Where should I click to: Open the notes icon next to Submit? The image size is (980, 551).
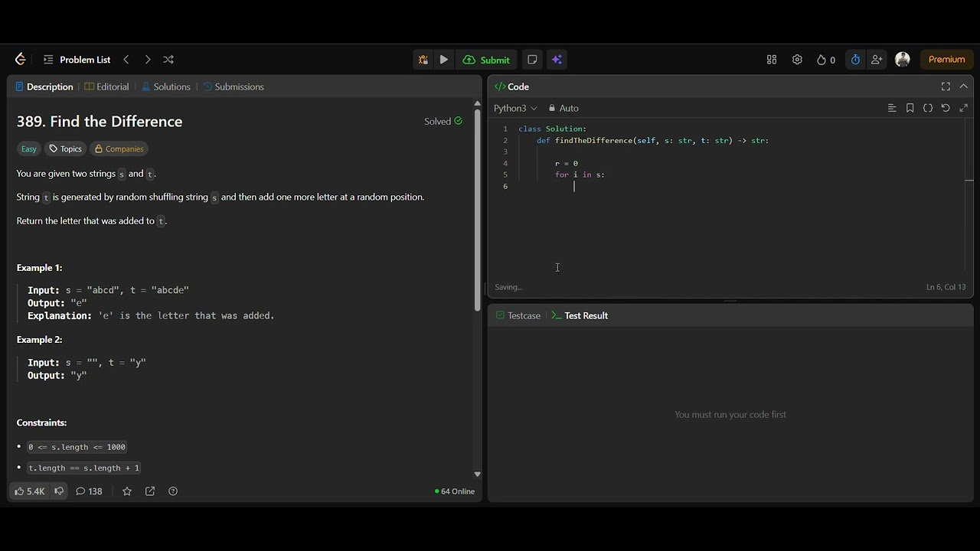[533, 60]
